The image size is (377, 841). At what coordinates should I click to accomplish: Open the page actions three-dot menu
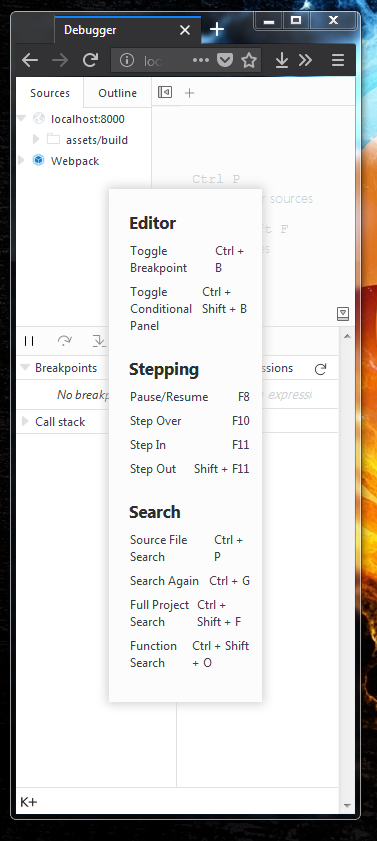201,60
